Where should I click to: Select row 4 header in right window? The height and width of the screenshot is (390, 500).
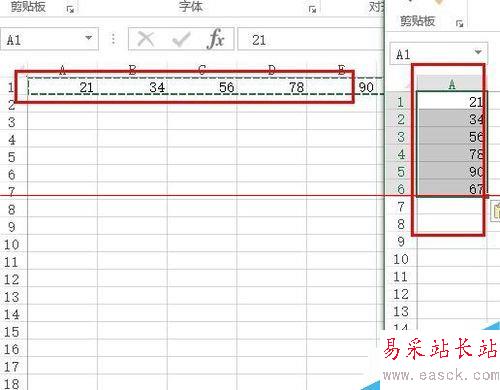click(401, 154)
